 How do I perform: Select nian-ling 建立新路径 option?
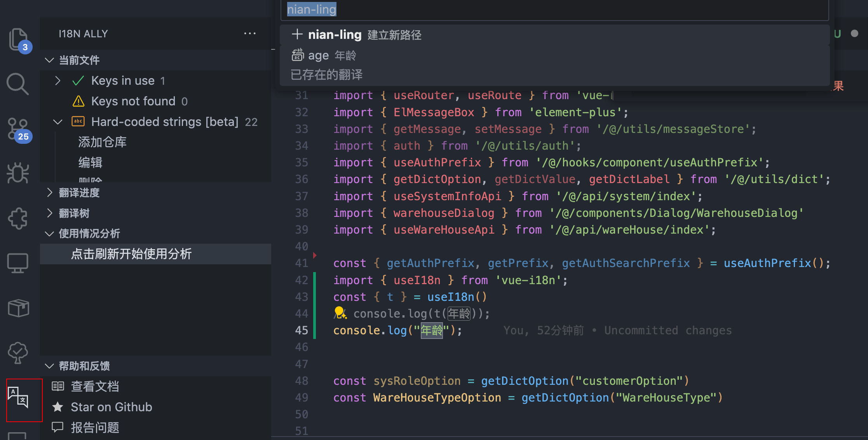[x=554, y=35]
